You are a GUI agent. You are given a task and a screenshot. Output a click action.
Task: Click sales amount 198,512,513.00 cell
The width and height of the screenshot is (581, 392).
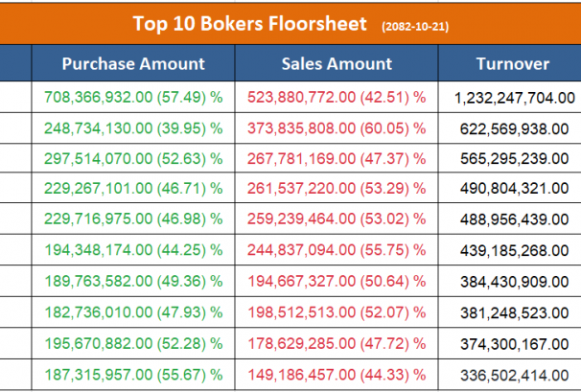(337, 311)
